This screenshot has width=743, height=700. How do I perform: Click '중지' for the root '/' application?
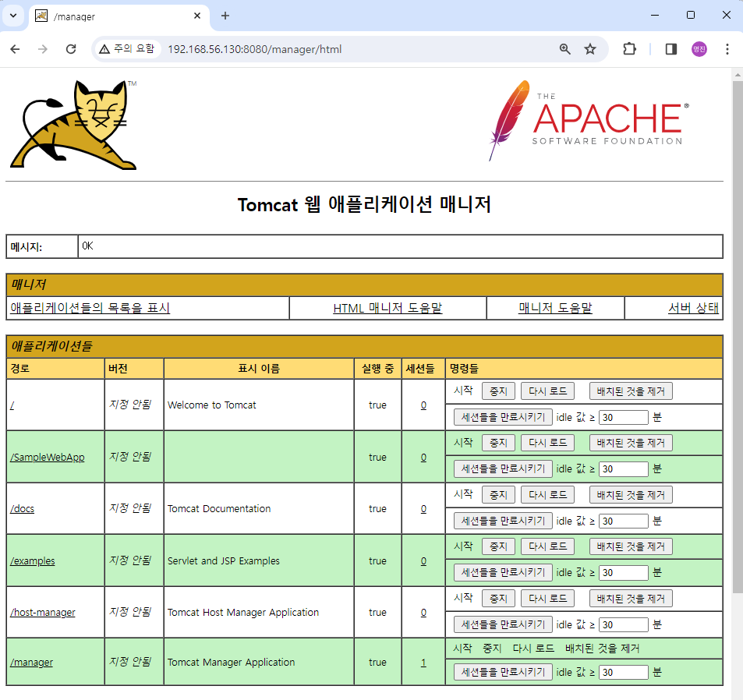pos(498,391)
